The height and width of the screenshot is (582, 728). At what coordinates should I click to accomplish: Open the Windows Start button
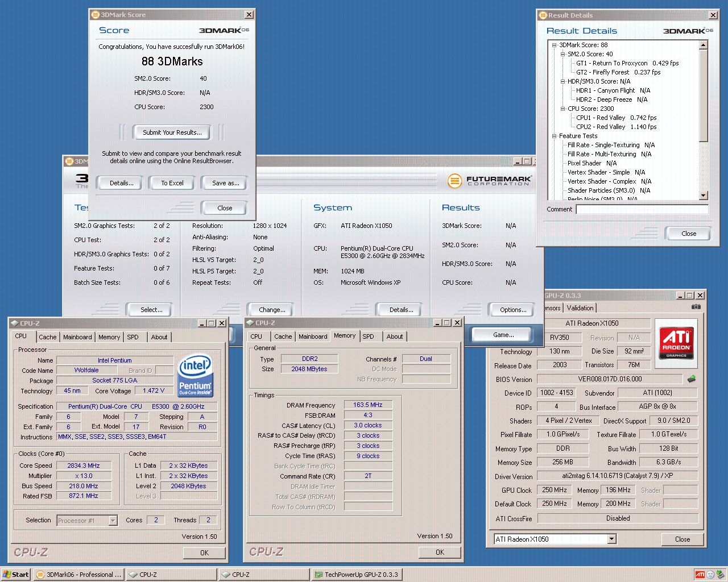coord(15,574)
